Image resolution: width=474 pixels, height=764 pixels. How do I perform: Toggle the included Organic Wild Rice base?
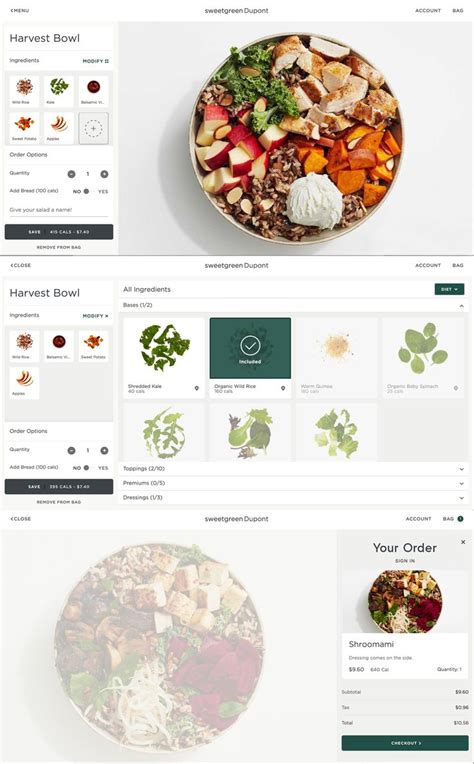250,348
